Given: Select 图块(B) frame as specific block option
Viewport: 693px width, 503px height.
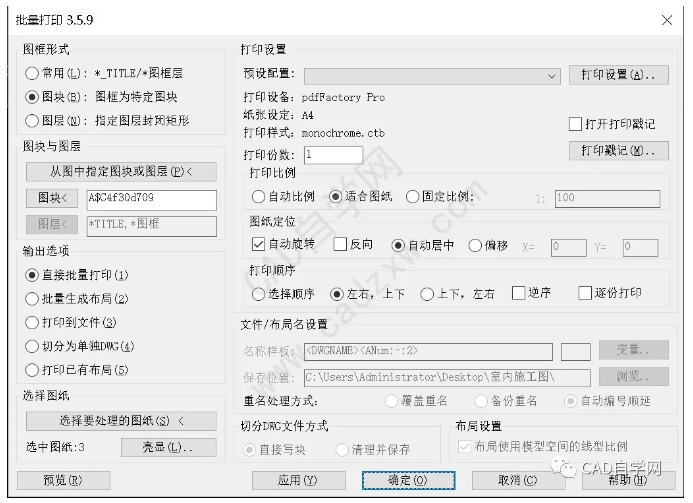Looking at the screenshot, I should 32,97.
